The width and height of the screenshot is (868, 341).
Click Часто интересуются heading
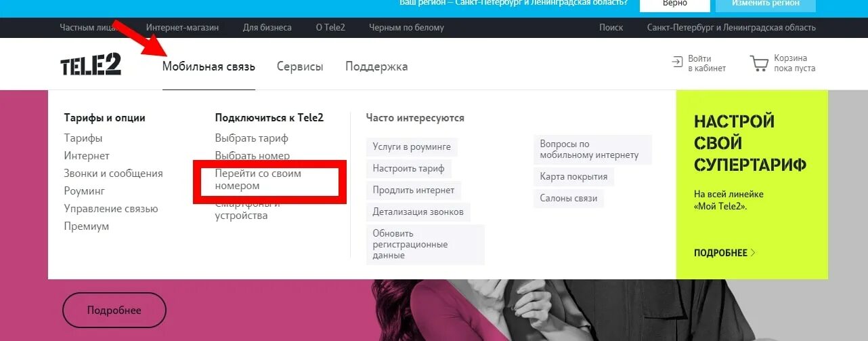point(415,117)
